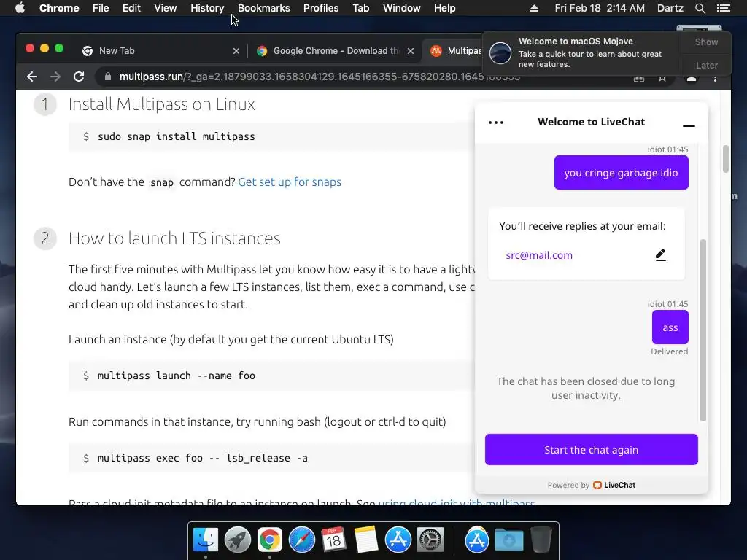Bookmark this page with star icon
Viewport: 747px width, 560px height.
(662, 79)
